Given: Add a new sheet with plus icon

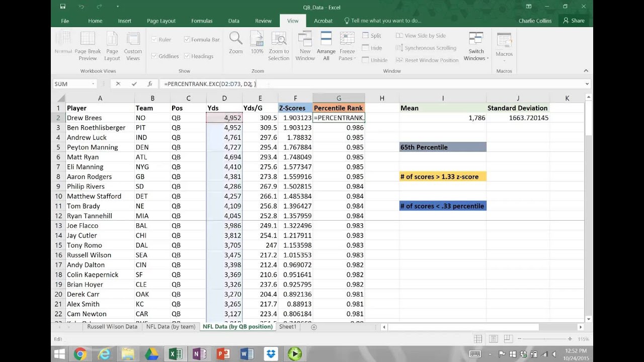Looking at the screenshot, I should (314, 327).
